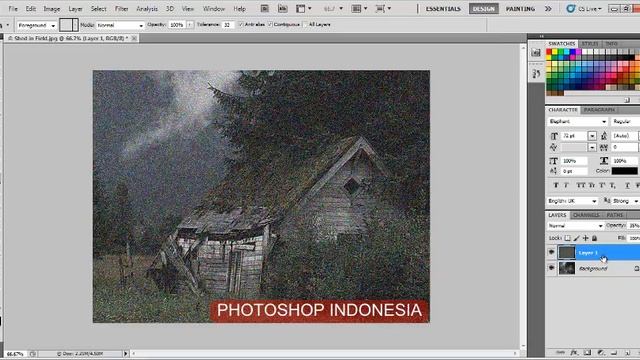Pick the red swatch in Swatches panel
The height and width of the screenshot is (360, 640).
[x=549, y=52]
